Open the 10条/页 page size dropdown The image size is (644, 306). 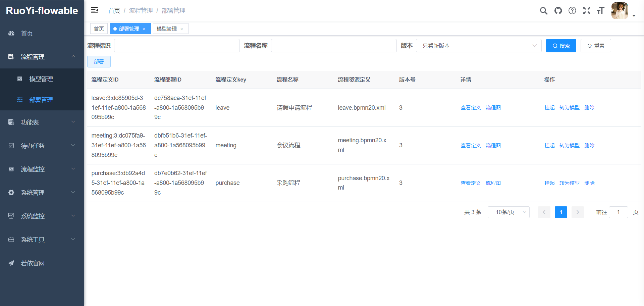coord(508,212)
